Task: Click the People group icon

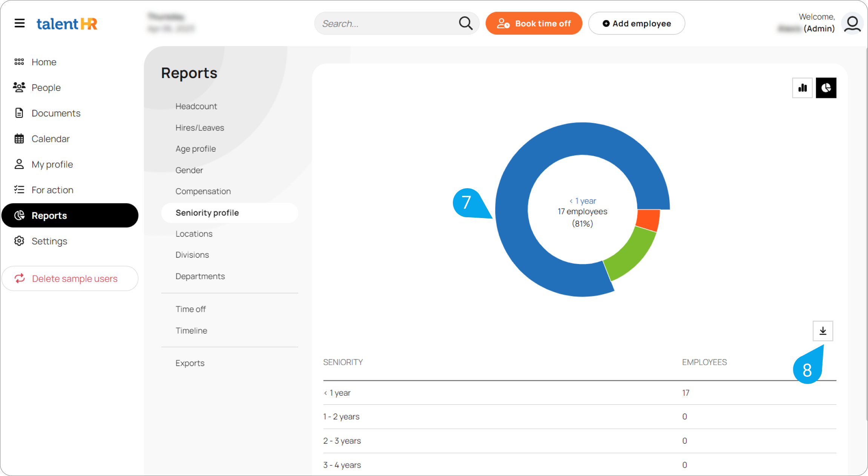Action: click(x=19, y=87)
